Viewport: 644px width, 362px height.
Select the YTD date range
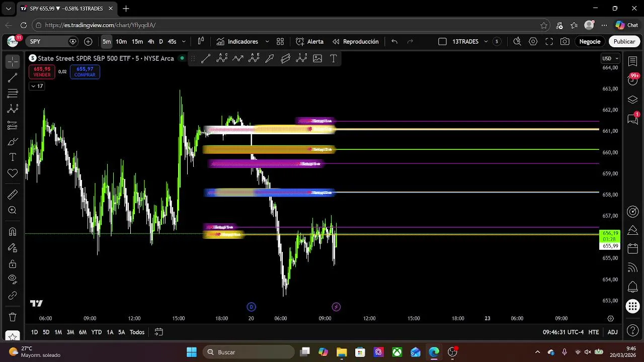(96, 332)
